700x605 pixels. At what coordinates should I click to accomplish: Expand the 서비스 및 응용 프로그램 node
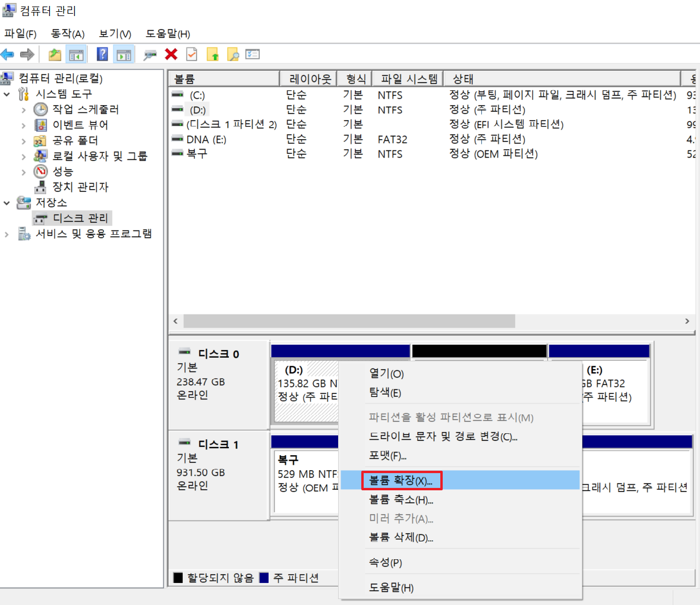6,233
